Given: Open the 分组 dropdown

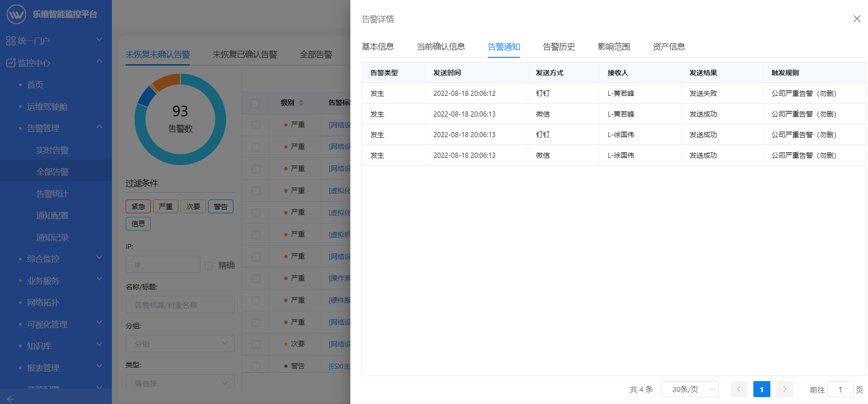Looking at the screenshot, I should click(180, 343).
